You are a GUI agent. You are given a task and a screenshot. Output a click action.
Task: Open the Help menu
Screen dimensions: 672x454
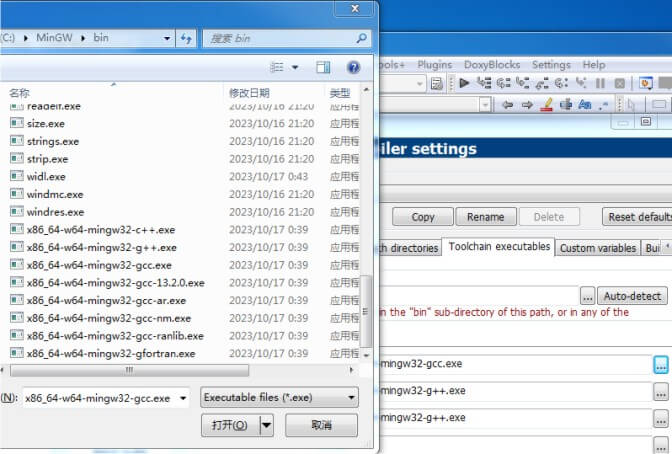point(594,65)
